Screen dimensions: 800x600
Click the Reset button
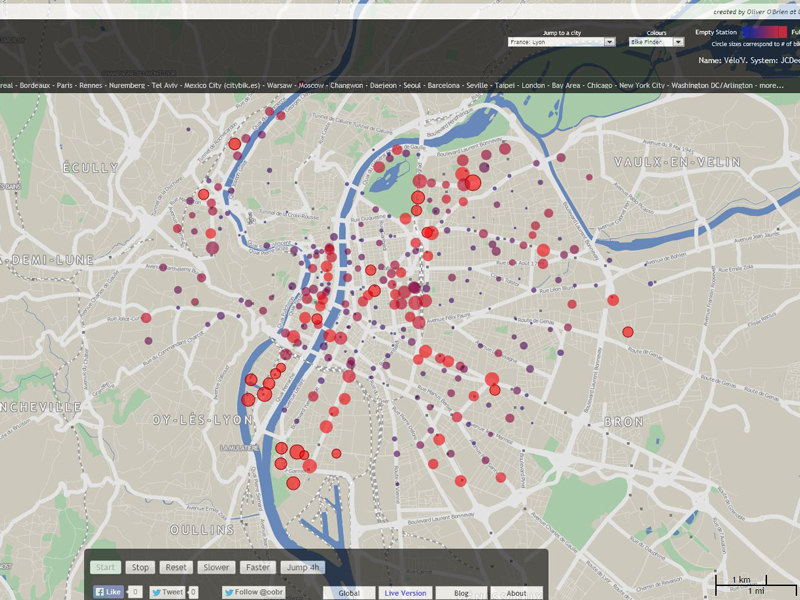(x=176, y=567)
